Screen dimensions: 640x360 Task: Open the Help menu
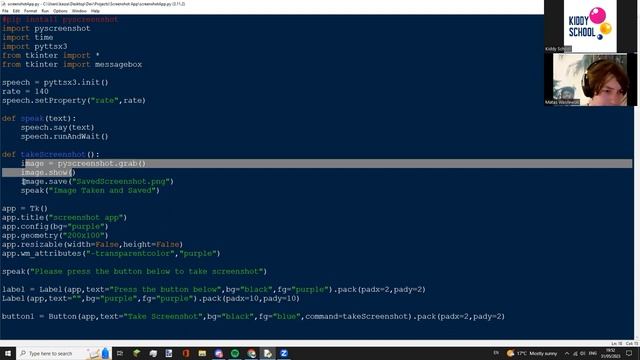pos(95,11)
